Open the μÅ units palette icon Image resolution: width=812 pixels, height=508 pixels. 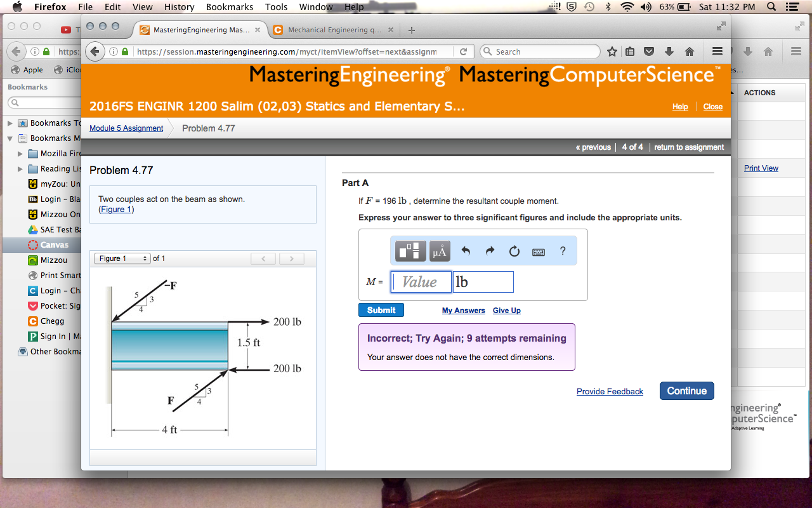(x=439, y=250)
